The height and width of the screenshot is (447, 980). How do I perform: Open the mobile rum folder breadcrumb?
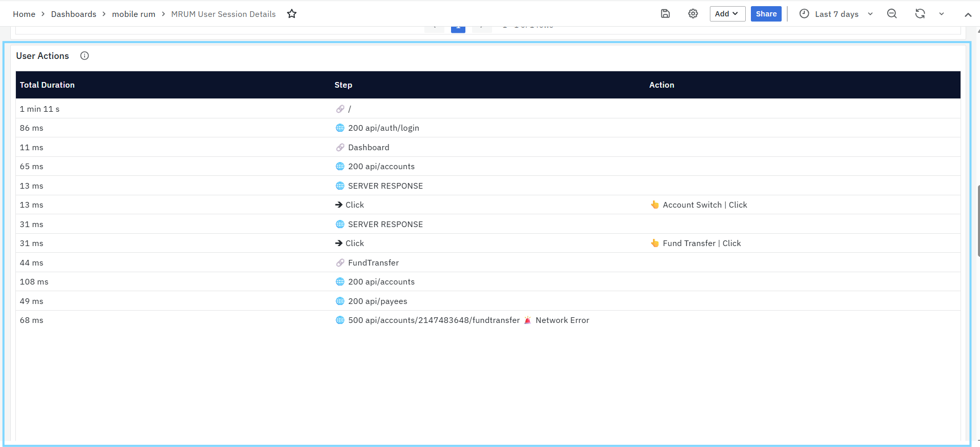133,14
